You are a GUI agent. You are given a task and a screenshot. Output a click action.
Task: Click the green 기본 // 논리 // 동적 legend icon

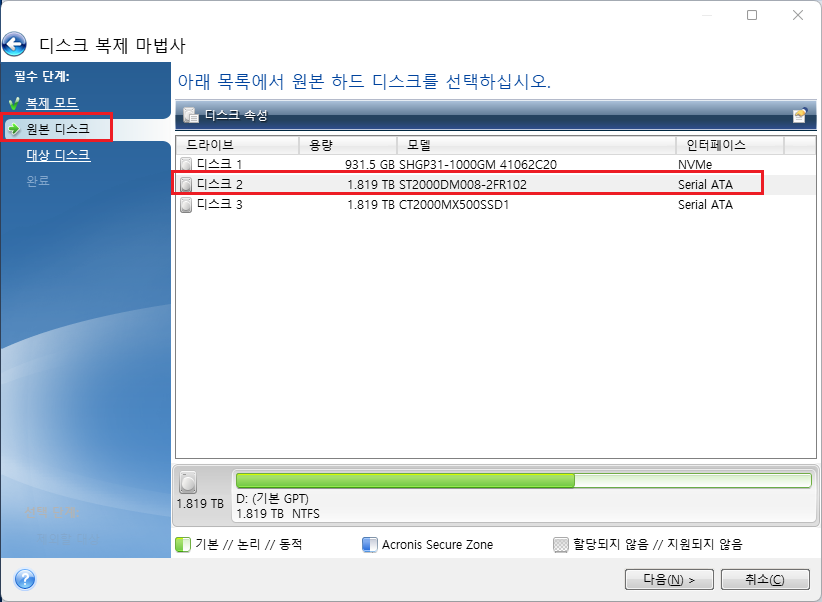click(x=183, y=544)
